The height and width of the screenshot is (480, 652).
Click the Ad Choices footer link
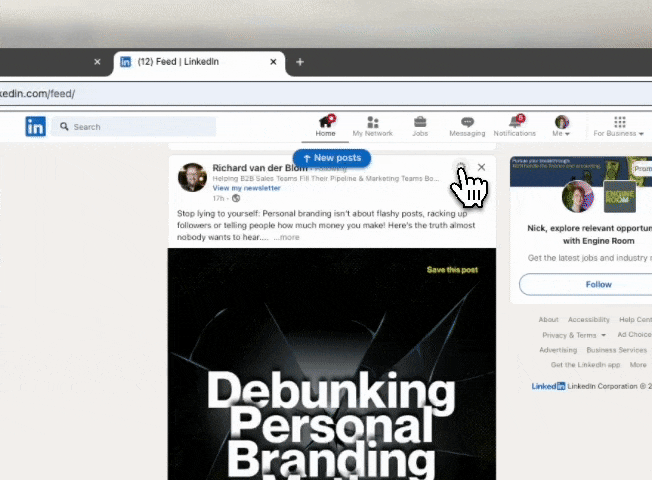(635, 334)
